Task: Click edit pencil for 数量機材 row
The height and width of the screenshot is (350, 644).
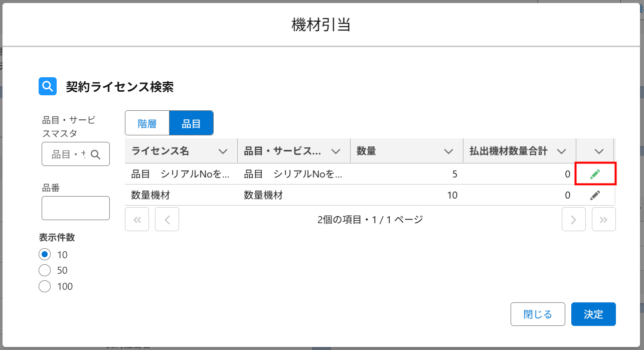Action: (595, 196)
